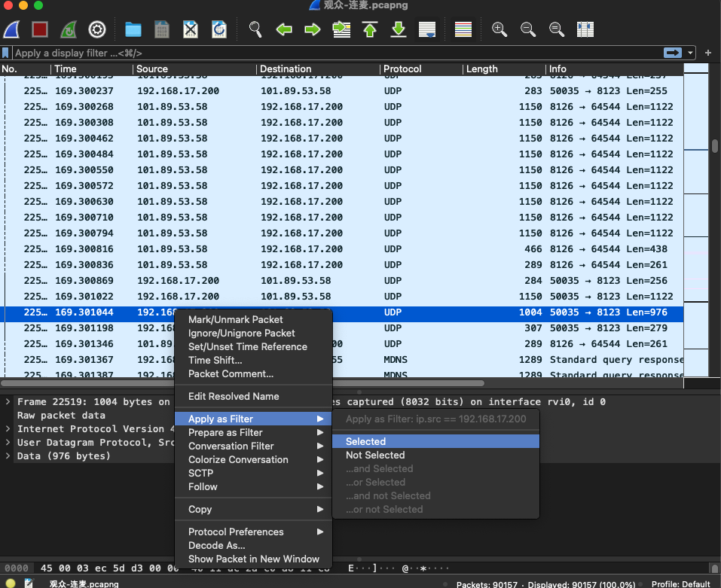Viewport: 721px width, 588px height.
Task: Expand the Frame 22519 details tree
Action: (x=8, y=402)
